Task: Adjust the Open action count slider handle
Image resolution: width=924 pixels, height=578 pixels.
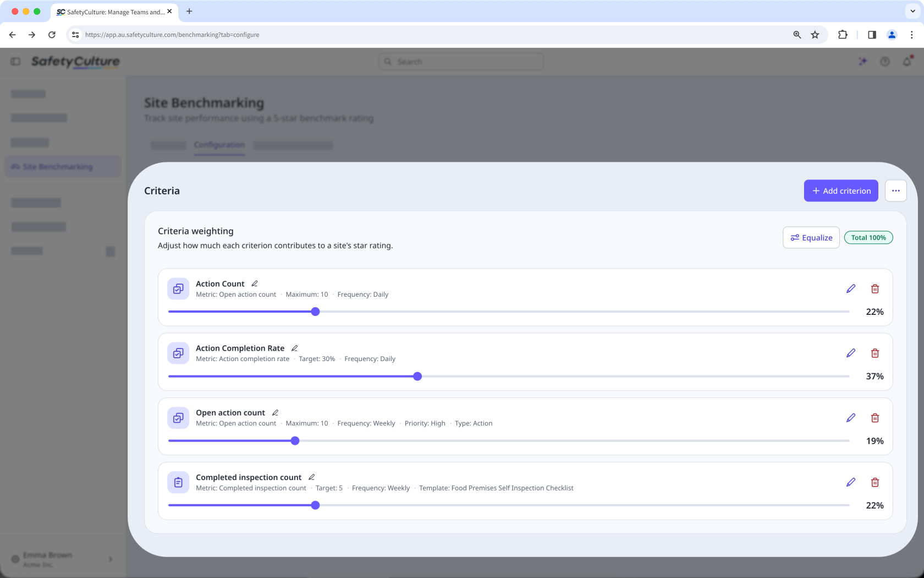Action: (x=295, y=440)
